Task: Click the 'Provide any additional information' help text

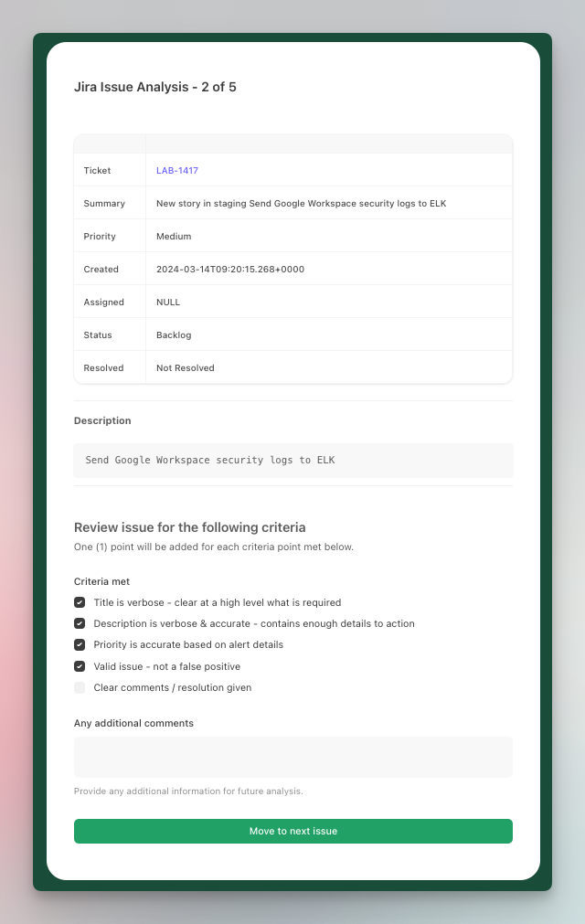Action: pyautogui.click(x=188, y=791)
